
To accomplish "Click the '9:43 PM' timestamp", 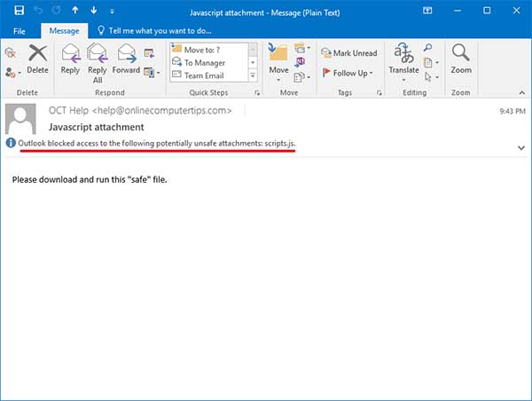I will coord(512,111).
